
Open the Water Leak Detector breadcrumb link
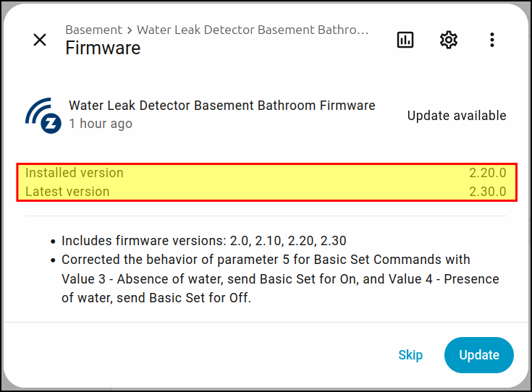click(253, 30)
